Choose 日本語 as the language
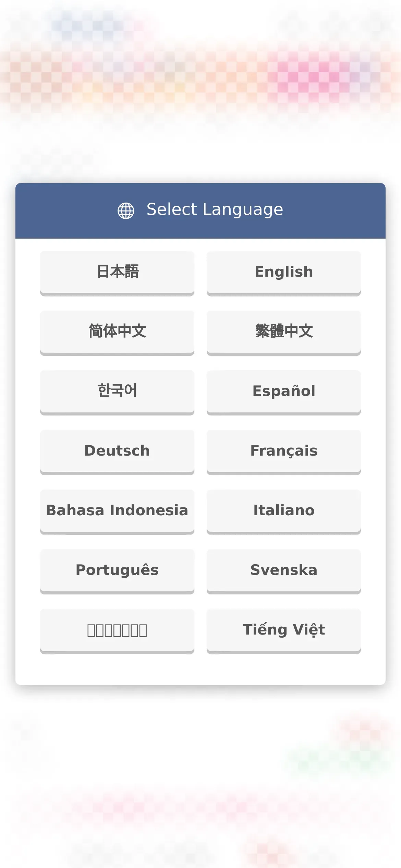 click(117, 273)
